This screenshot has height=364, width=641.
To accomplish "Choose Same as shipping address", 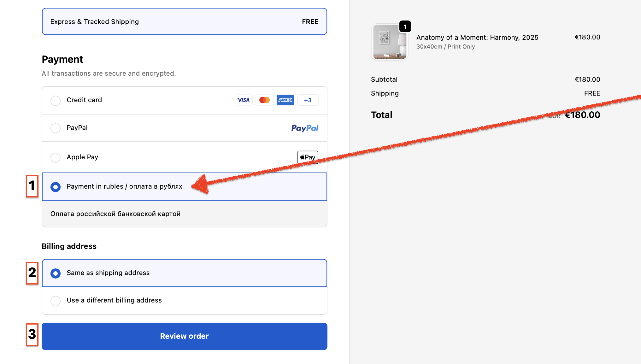I will tap(56, 273).
